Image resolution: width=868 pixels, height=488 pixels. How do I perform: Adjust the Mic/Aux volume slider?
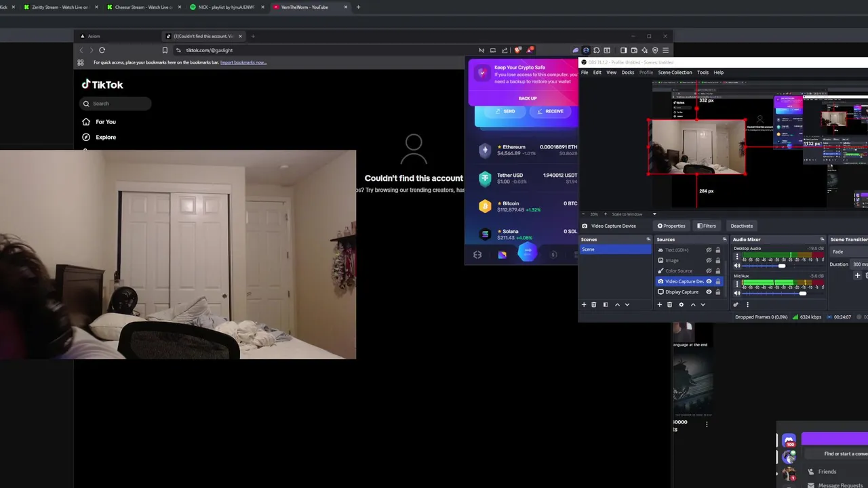pyautogui.click(x=783, y=293)
